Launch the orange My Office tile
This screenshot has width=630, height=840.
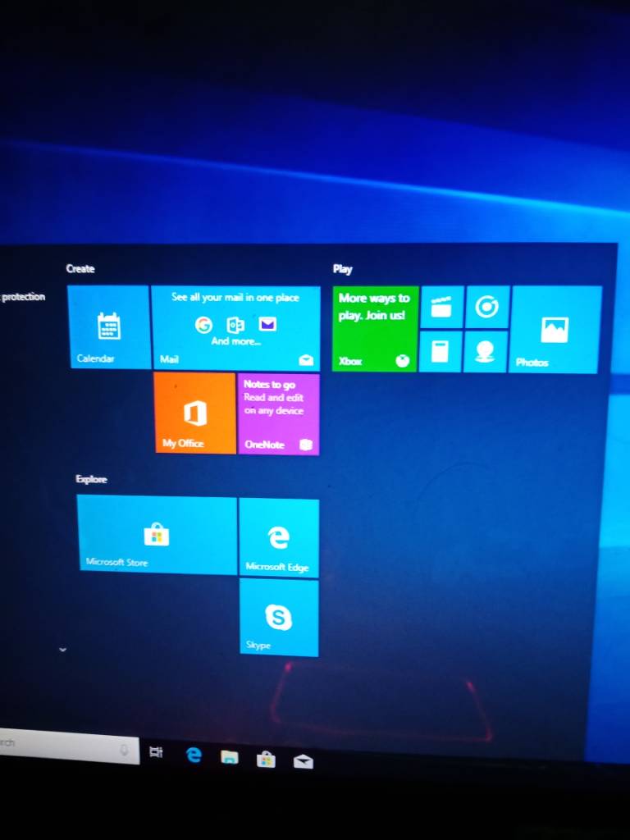point(195,413)
